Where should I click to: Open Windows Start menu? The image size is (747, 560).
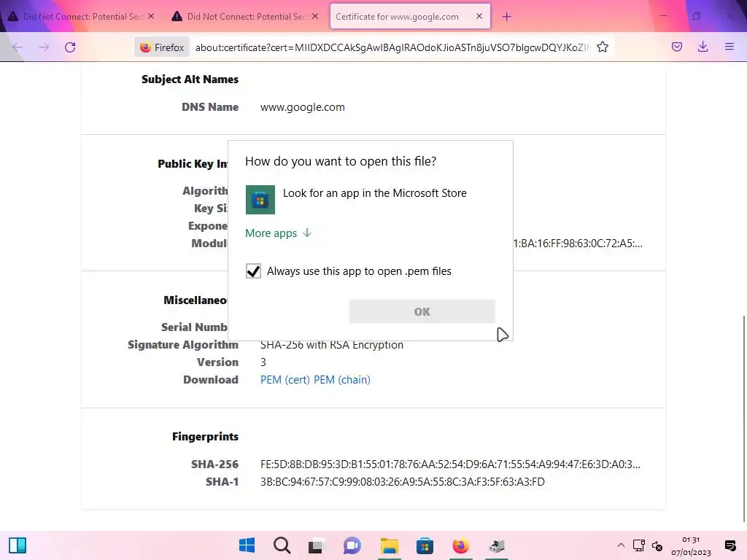(247, 545)
